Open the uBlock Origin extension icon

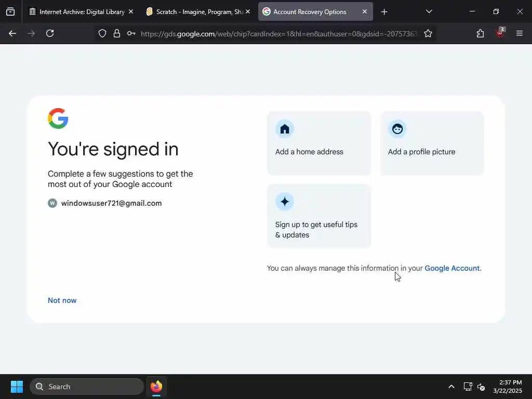click(x=500, y=33)
